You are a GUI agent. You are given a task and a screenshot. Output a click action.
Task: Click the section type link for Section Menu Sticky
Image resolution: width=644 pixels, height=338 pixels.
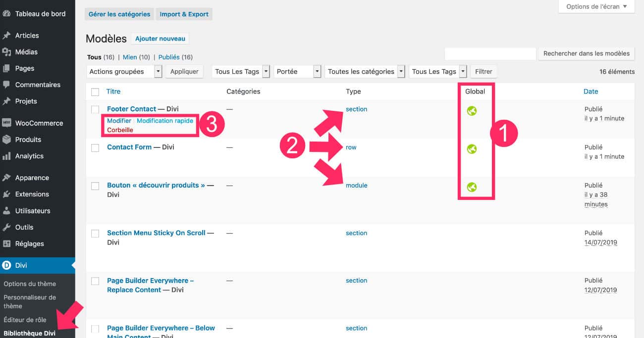tap(357, 233)
